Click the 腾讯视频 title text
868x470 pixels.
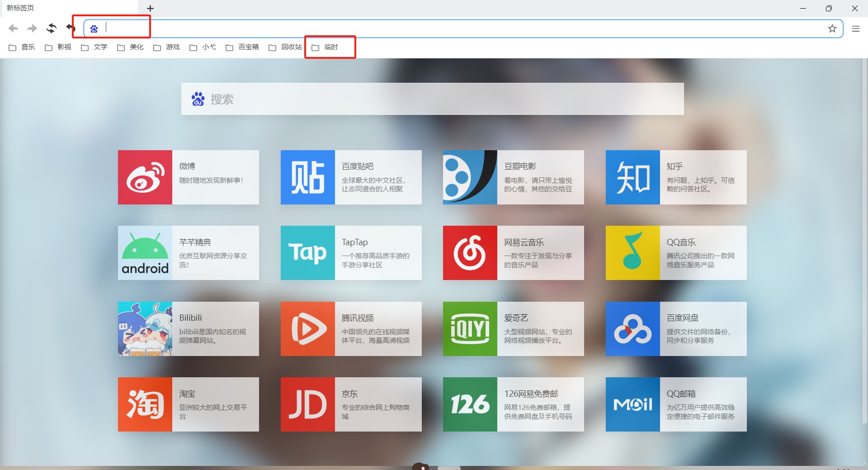[x=358, y=318]
